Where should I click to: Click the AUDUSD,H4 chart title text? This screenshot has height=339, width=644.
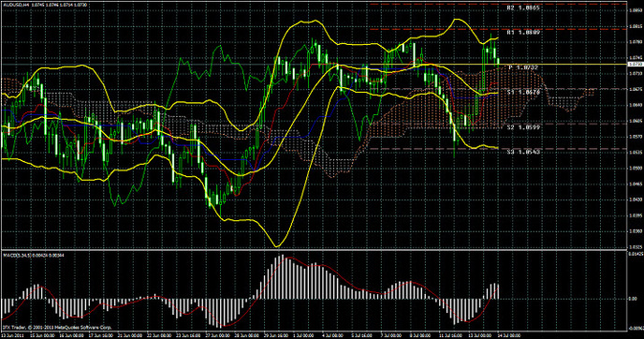[x=15, y=5]
